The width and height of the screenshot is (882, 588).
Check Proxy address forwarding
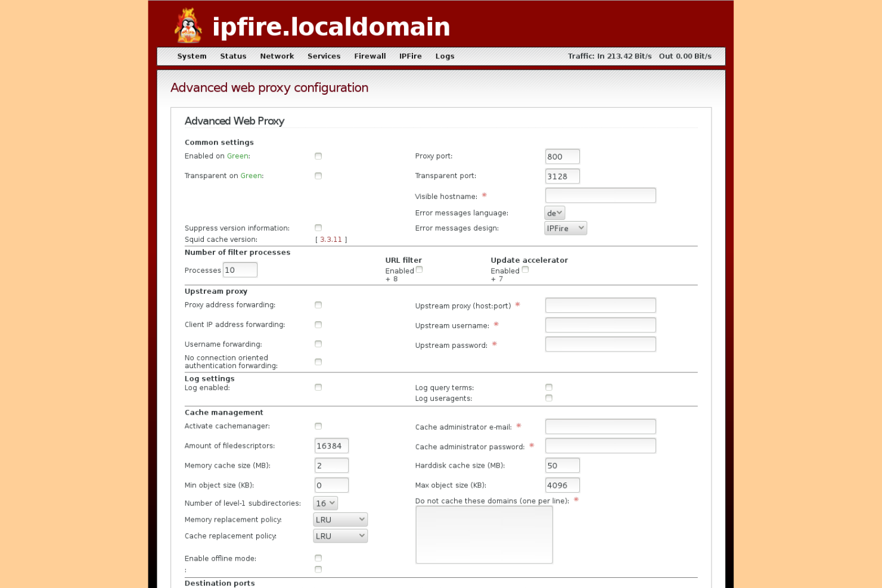[318, 304]
